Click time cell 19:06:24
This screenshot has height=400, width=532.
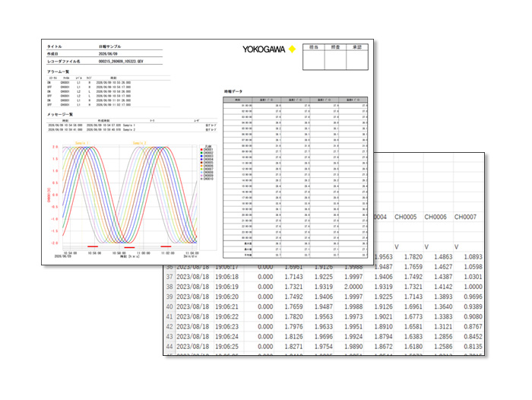click(x=226, y=337)
